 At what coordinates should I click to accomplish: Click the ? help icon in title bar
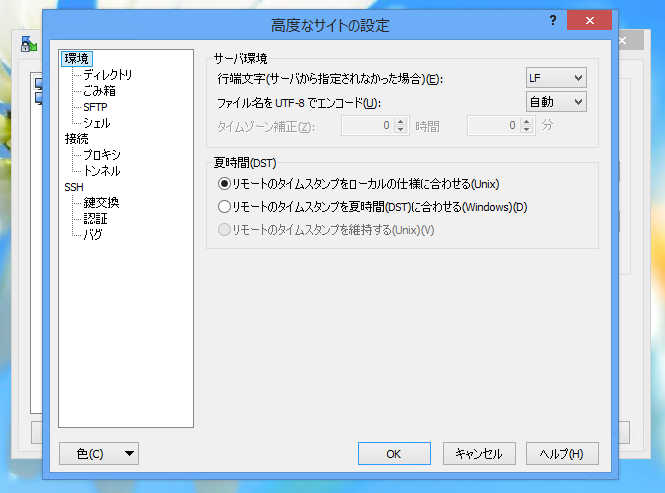(x=553, y=20)
